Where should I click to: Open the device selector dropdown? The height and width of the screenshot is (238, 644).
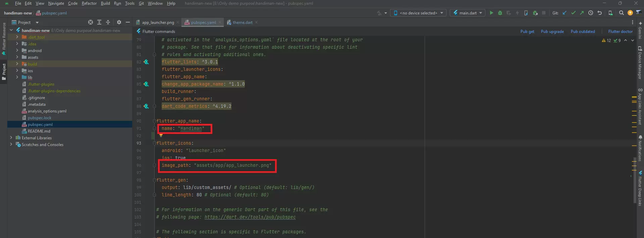[418, 13]
